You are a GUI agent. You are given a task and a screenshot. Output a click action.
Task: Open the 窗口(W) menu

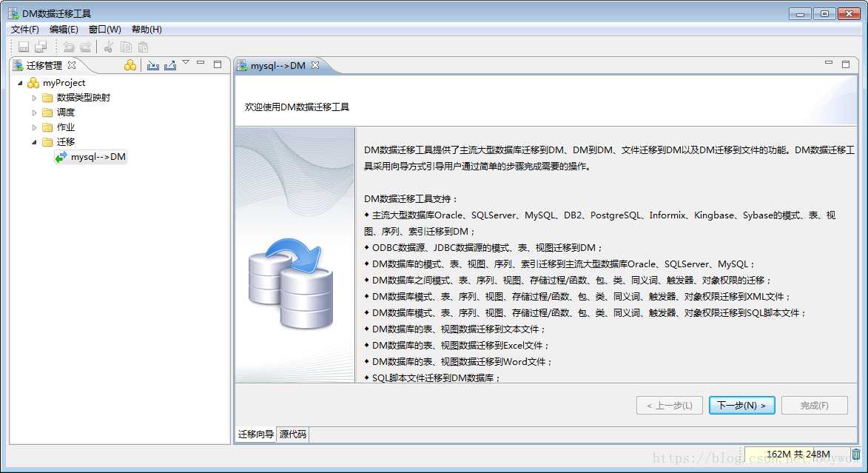104,30
